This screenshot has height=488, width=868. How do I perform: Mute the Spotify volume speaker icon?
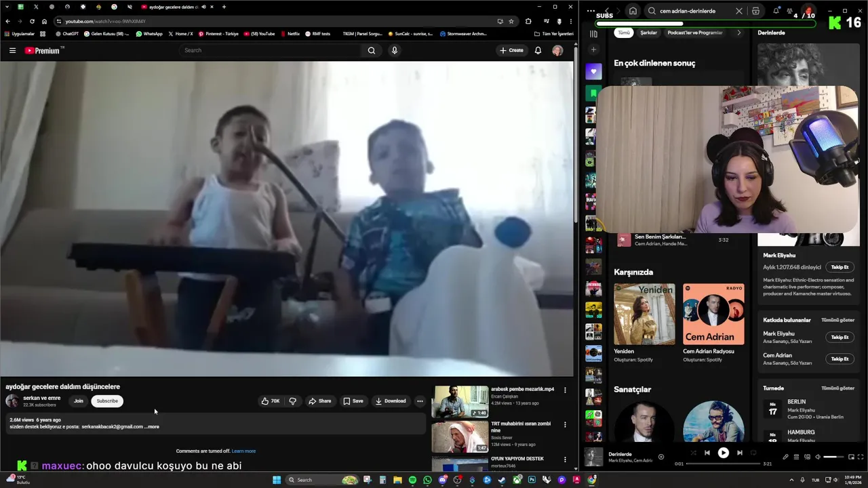click(817, 457)
